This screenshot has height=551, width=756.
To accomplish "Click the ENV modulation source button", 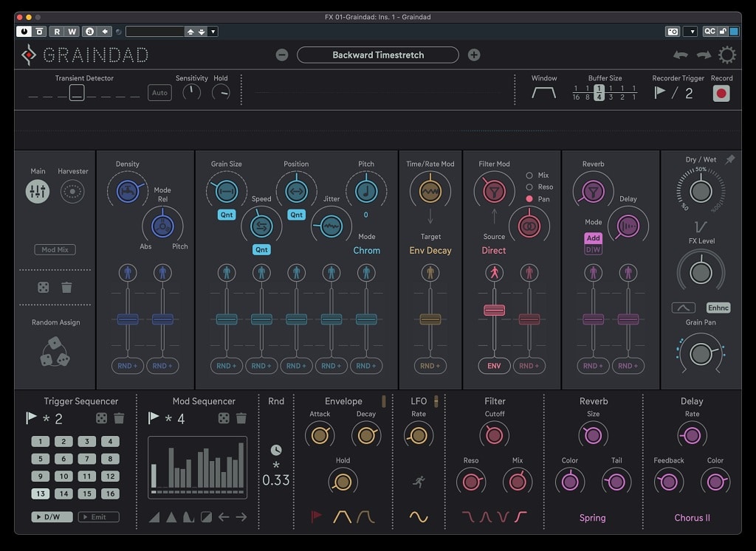I will 494,366.
